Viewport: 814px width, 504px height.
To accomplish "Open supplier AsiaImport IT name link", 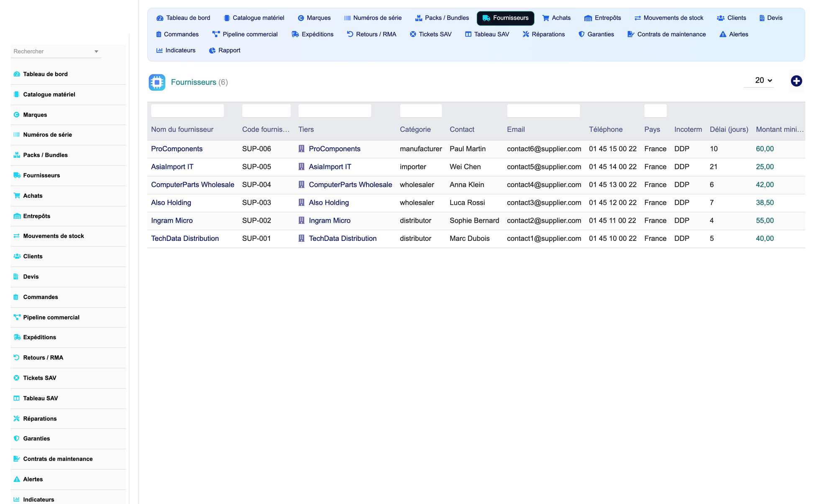I will click(x=172, y=166).
